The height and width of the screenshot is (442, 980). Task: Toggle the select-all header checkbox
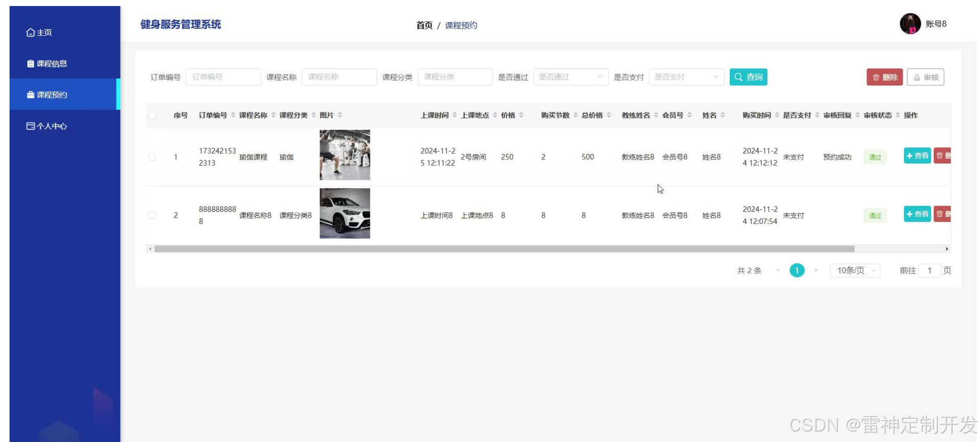click(x=152, y=115)
